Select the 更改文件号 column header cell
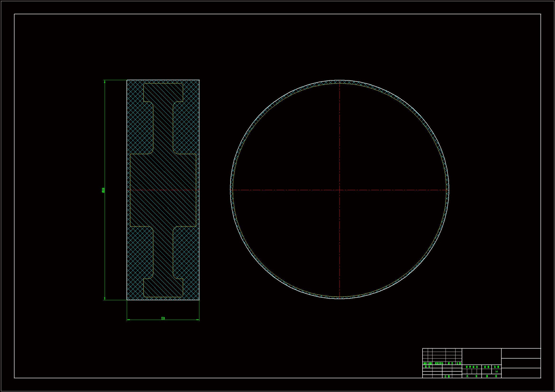Screen dimensions: 555x392 tap(439, 364)
